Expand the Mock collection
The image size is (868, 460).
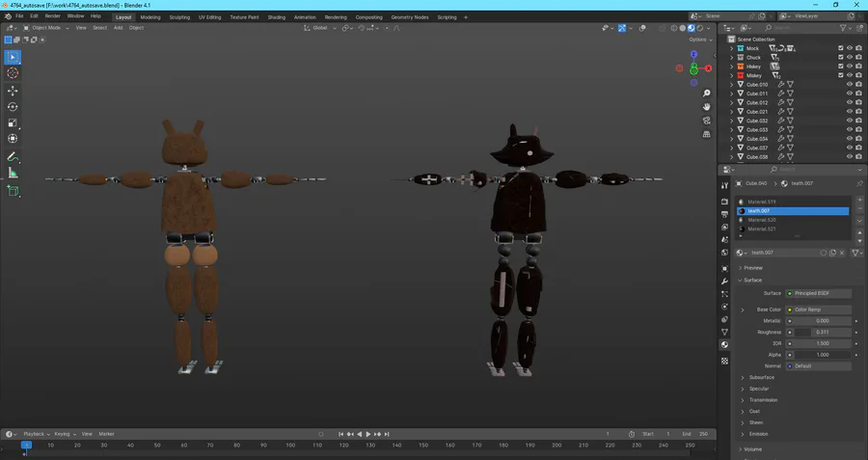pyautogui.click(x=732, y=48)
